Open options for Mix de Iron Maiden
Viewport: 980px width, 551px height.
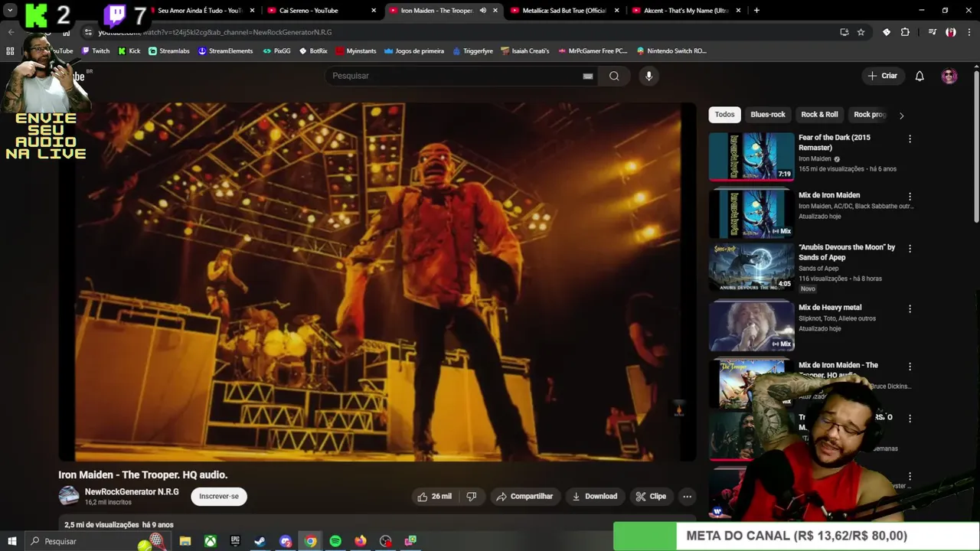(x=910, y=197)
